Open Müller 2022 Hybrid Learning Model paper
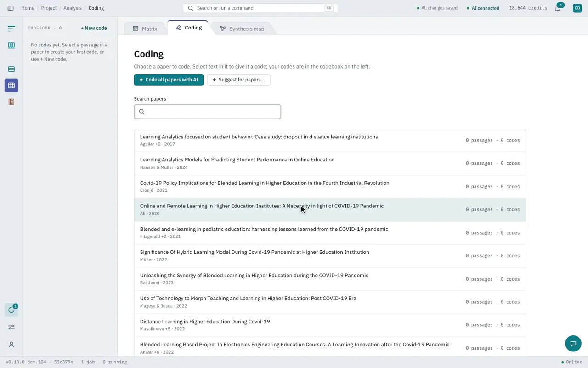Viewport: 588px width, 368px height. [330, 256]
